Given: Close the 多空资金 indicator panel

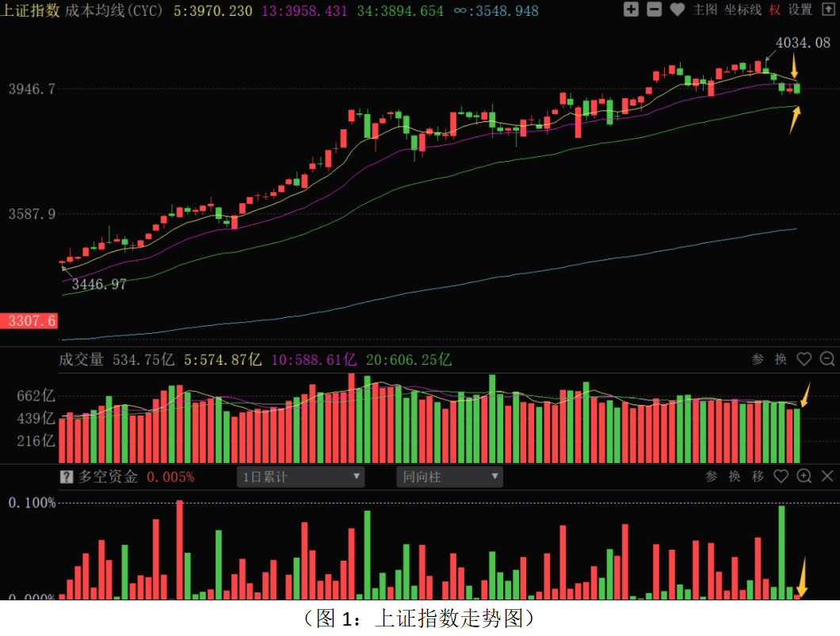Looking at the screenshot, I should [827, 476].
